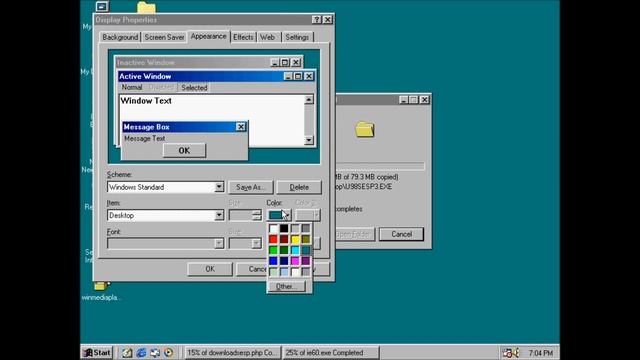
Task: Open the Web tab
Action: 267,37
